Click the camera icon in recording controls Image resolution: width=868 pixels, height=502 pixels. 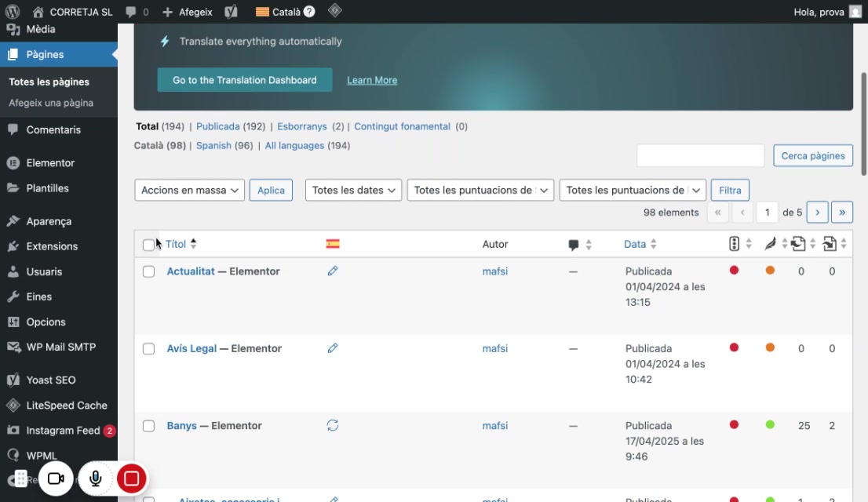[56, 478]
